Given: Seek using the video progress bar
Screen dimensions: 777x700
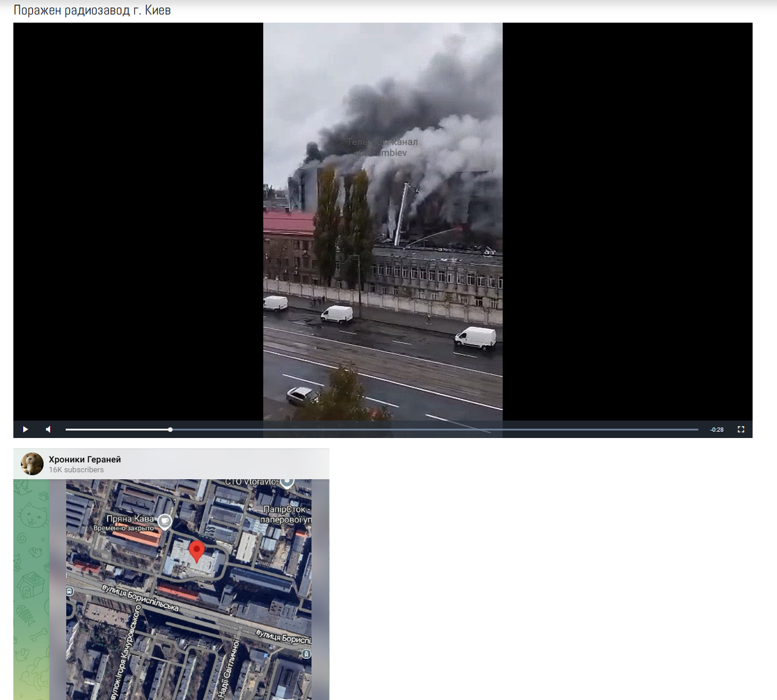Looking at the screenshot, I should (x=382, y=429).
